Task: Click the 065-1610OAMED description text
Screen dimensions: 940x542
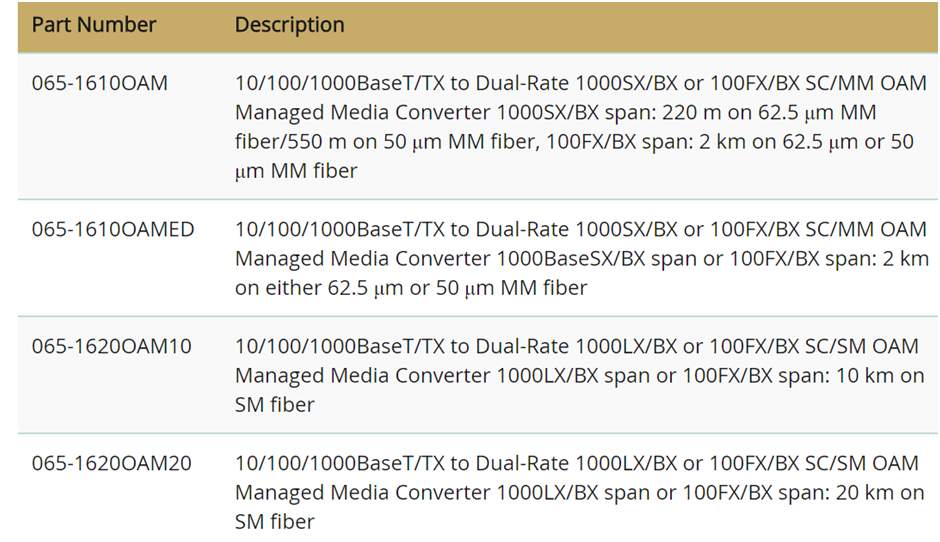Action: [x=582, y=258]
